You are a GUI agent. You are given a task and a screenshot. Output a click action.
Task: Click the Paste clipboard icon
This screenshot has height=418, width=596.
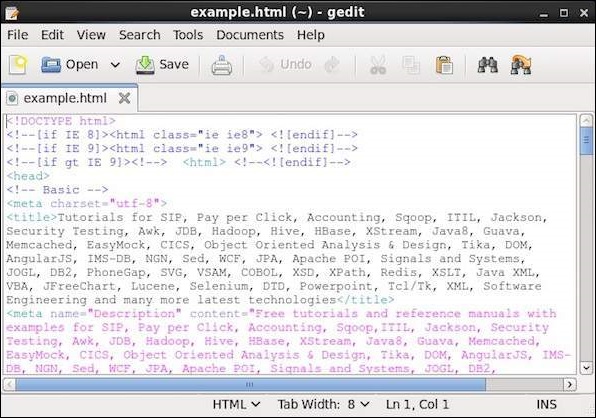pos(444,65)
